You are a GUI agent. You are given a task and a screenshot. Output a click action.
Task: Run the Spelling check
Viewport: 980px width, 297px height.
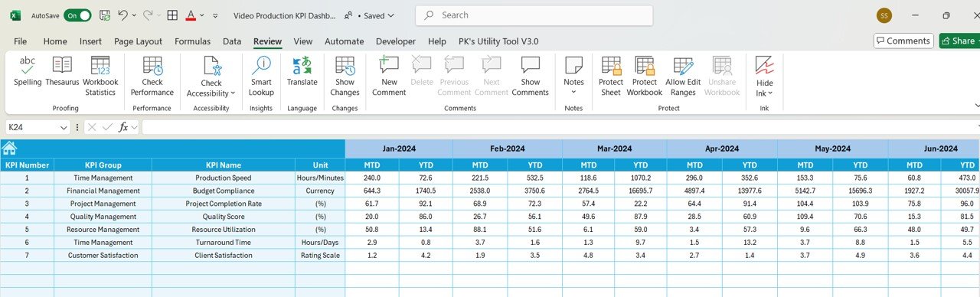coord(28,75)
